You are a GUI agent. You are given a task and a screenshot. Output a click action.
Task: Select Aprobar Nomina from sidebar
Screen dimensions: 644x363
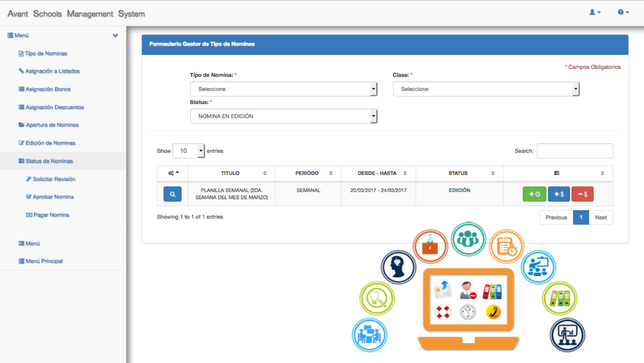53,197
